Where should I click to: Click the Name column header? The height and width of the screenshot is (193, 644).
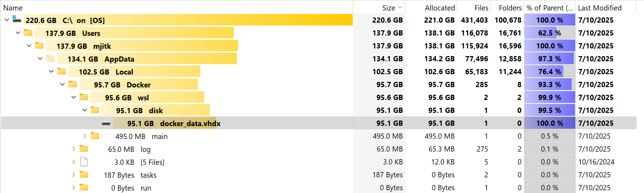coord(13,8)
